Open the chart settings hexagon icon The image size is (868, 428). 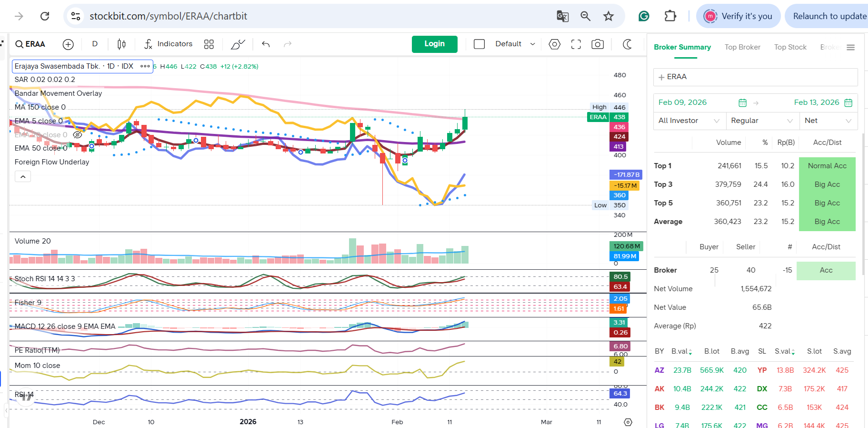pyautogui.click(x=554, y=44)
